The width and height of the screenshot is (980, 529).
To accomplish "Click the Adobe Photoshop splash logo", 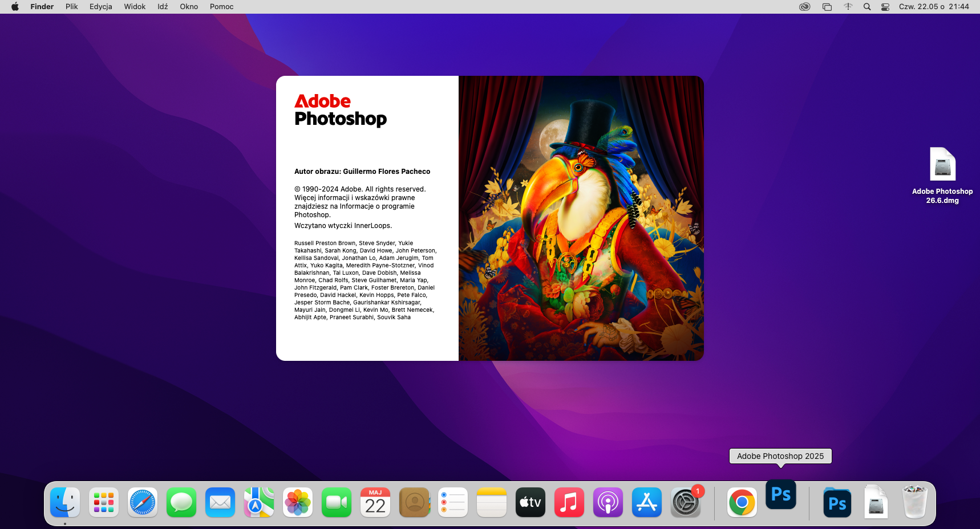I will click(341, 110).
